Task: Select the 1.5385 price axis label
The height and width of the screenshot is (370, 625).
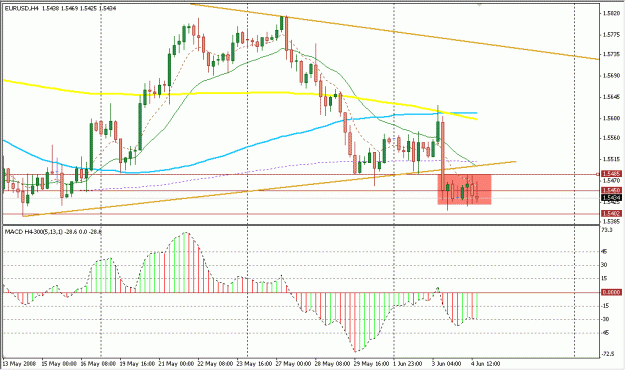Action: click(x=612, y=221)
